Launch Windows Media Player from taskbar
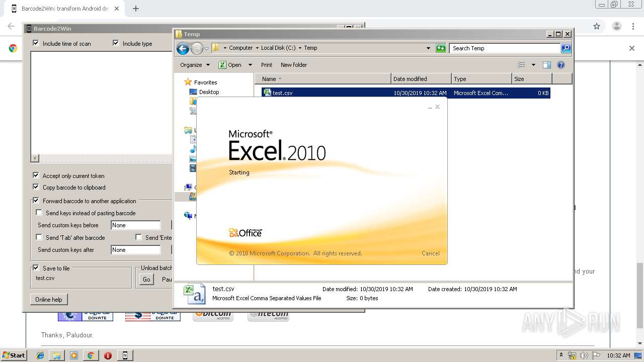The width and height of the screenshot is (644, 362). 74,355
